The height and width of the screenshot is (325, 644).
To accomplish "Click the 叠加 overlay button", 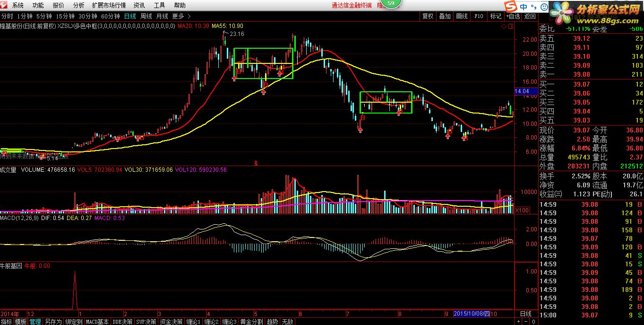I will [x=445, y=16].
